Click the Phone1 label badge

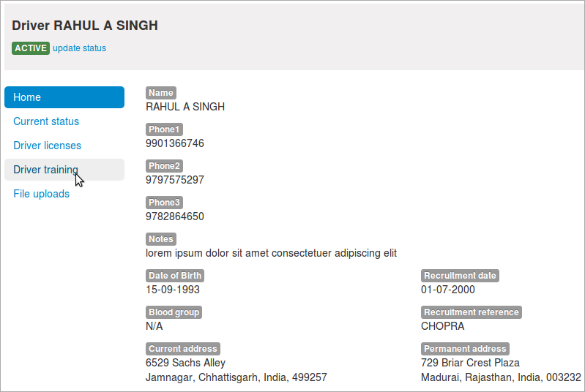(164, 129)
